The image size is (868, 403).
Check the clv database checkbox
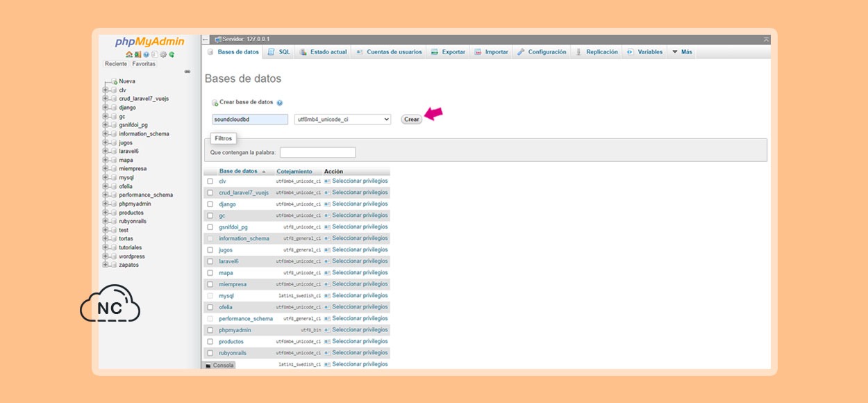(210, 181)
